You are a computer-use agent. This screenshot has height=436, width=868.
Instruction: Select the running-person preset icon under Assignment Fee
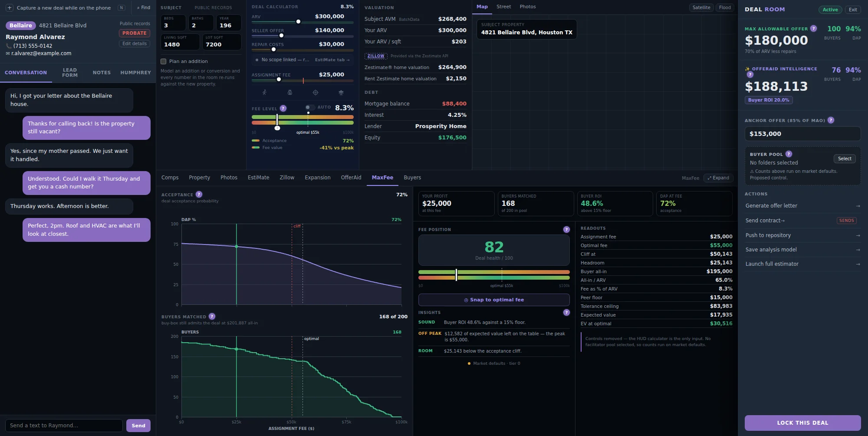coord(264,92)
